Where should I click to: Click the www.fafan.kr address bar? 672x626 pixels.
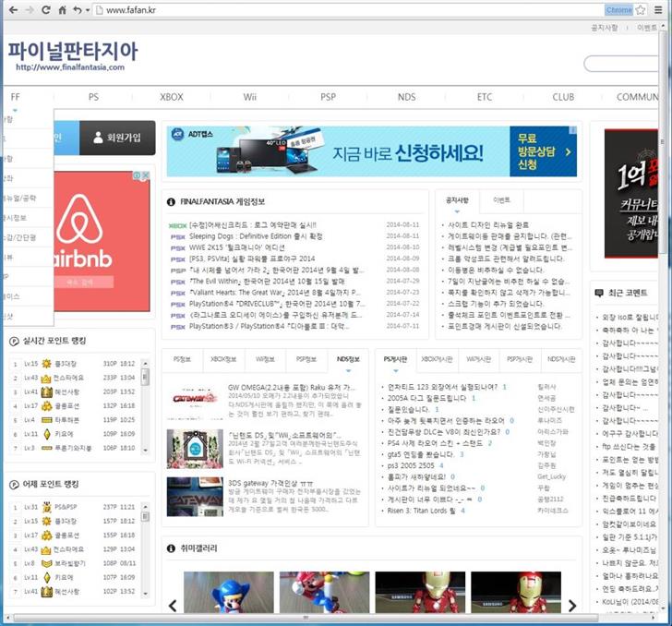tap(347, 10)
